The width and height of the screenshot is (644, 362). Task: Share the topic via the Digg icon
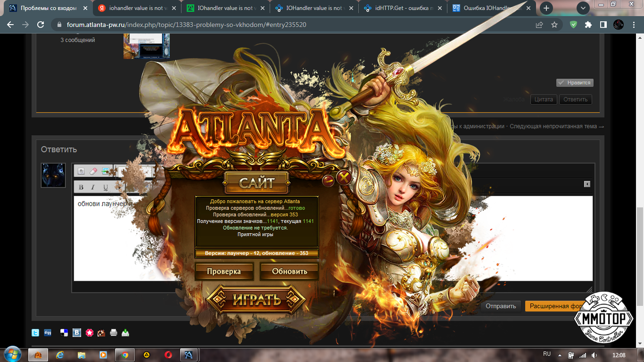point(48,332)
